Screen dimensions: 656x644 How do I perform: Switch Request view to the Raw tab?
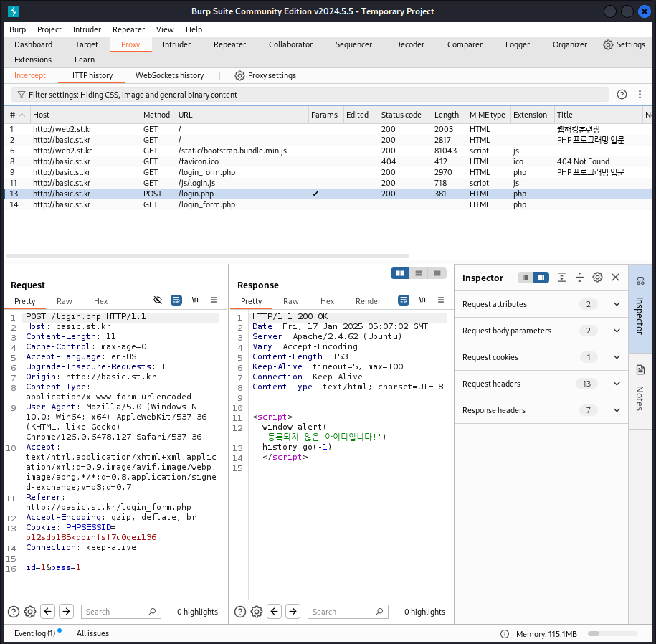pyautogui.click(x=65, y=301)
